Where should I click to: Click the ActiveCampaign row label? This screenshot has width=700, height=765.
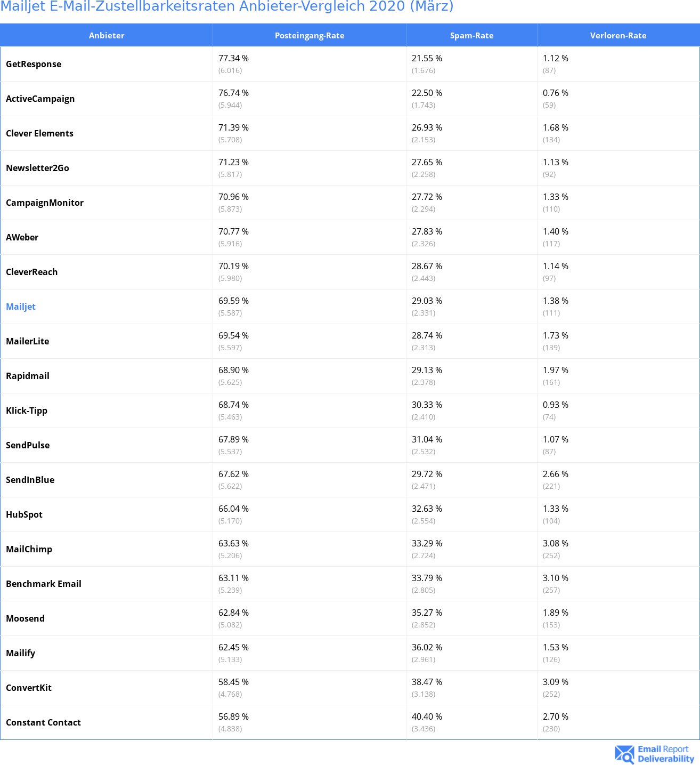click(40, 99)
